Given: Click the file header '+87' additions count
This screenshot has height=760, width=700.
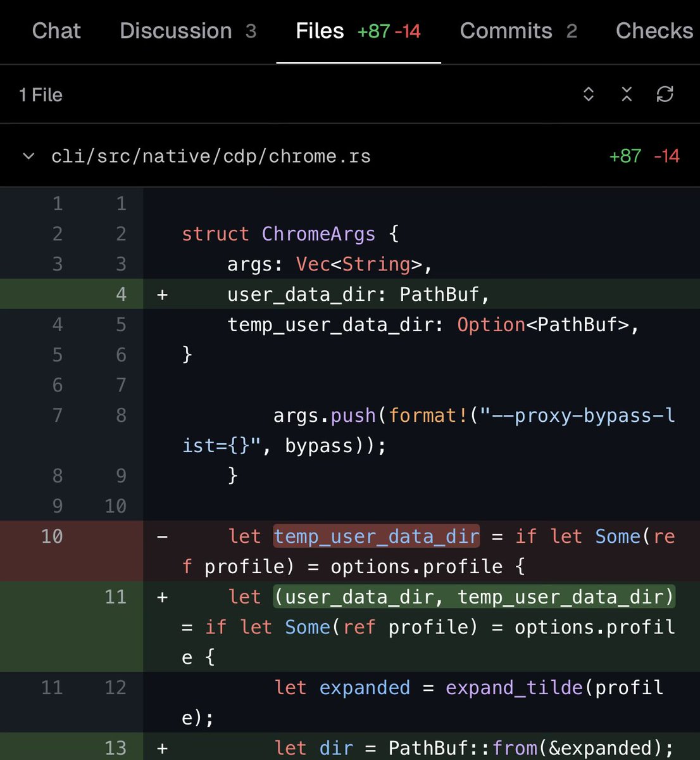Looking at the screenshot, I should pos(625,156).
